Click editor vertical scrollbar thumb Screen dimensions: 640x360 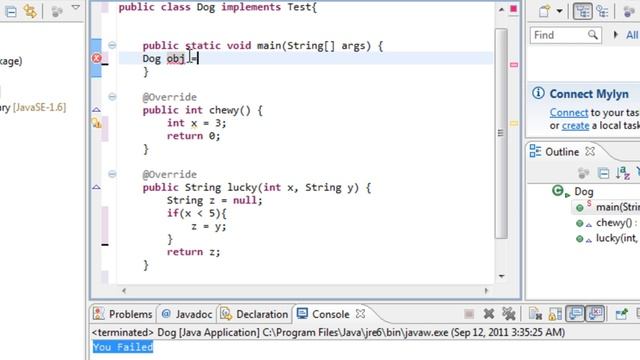coord(501,133)
